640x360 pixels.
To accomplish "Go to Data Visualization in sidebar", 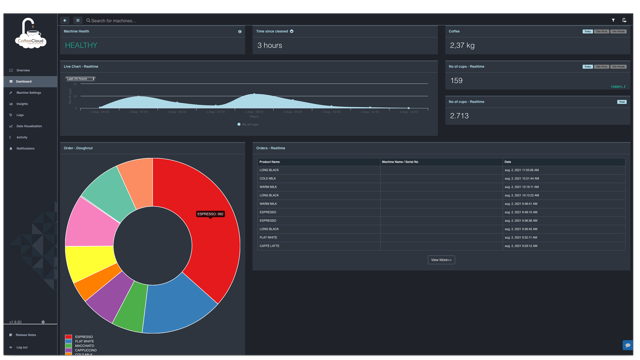I will click(29, 126).
